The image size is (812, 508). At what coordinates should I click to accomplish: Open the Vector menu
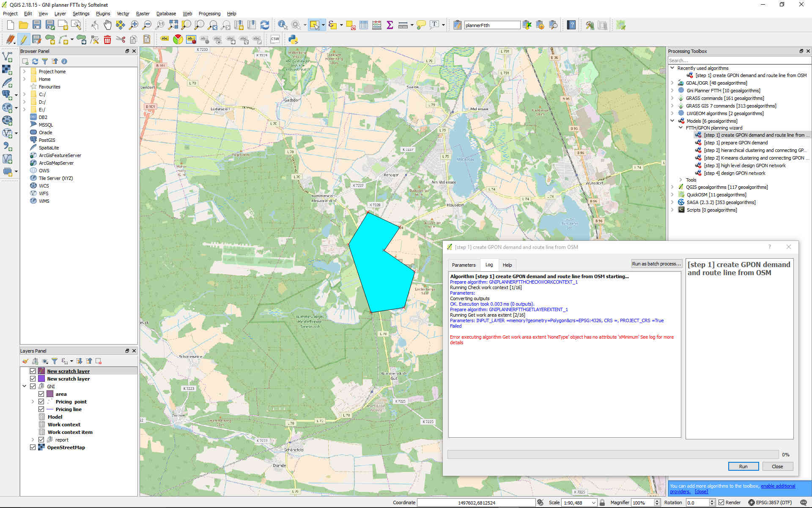coord(123,14)
